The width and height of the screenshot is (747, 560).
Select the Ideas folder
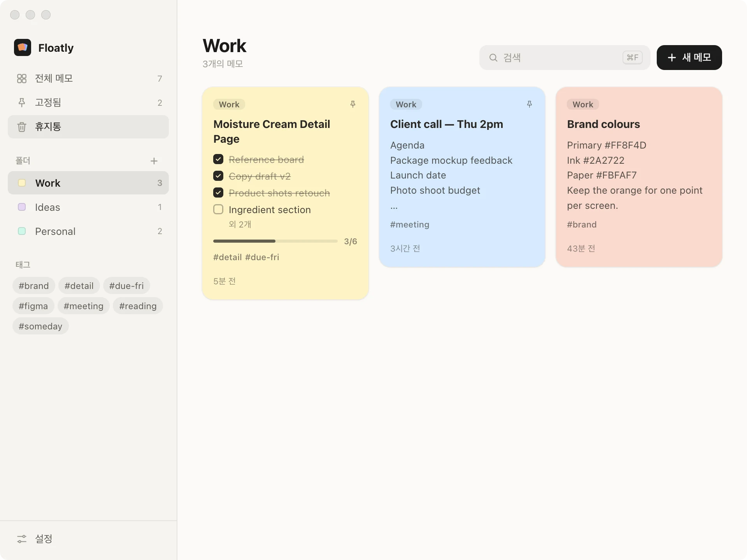click(88, 207)
